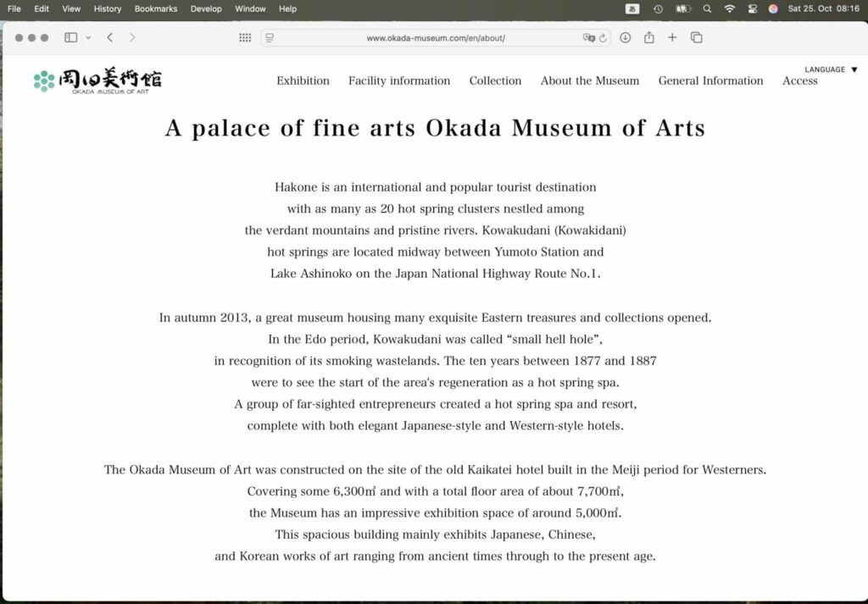This screenshot has width=868, height=604.
Task: Toggle the Safari sidebar
Action: pos(70,37)
